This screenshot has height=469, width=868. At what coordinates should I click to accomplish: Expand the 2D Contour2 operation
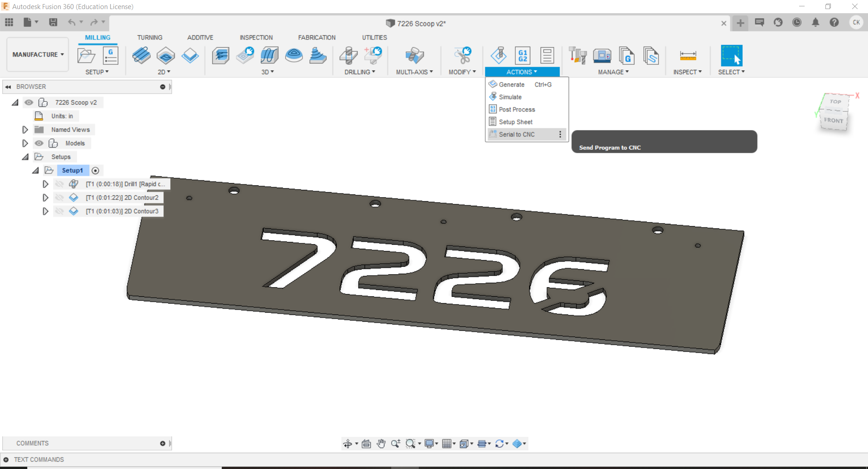point(45,198)
